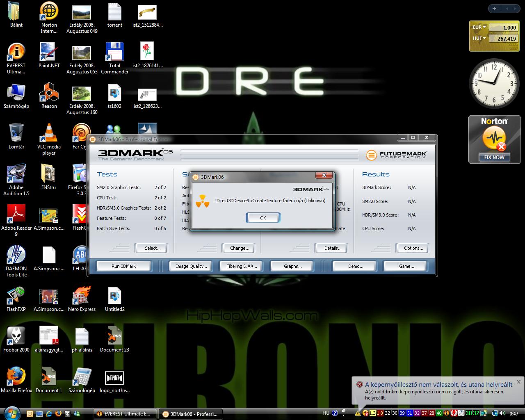This screenshot has width=525, height=420.
Task: Select the VLC media player icon
Action: click(49, 140)
